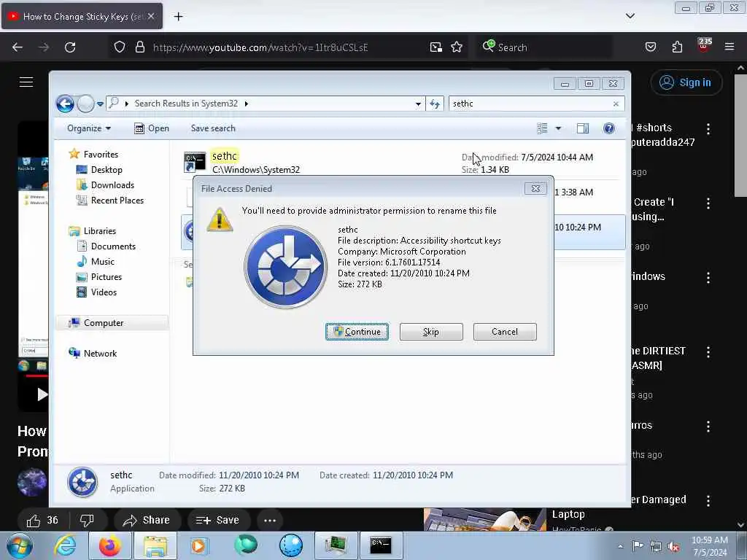Refresh the Explorer search results

coord(435,104)
